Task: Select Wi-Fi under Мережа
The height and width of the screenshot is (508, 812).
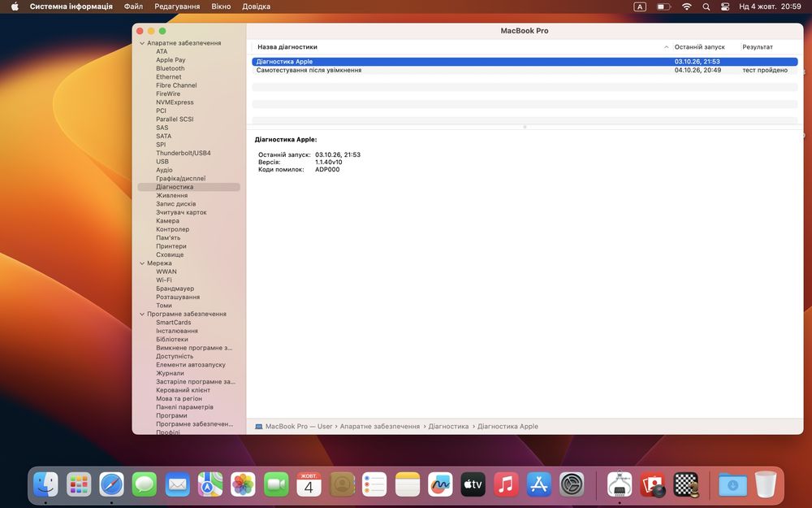Action: [164, 280]
